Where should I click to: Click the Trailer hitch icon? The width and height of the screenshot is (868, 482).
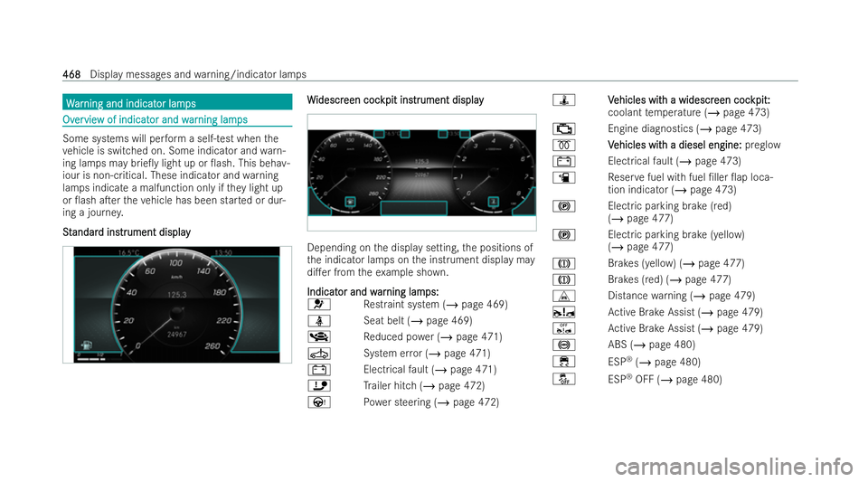coord(319,385)
